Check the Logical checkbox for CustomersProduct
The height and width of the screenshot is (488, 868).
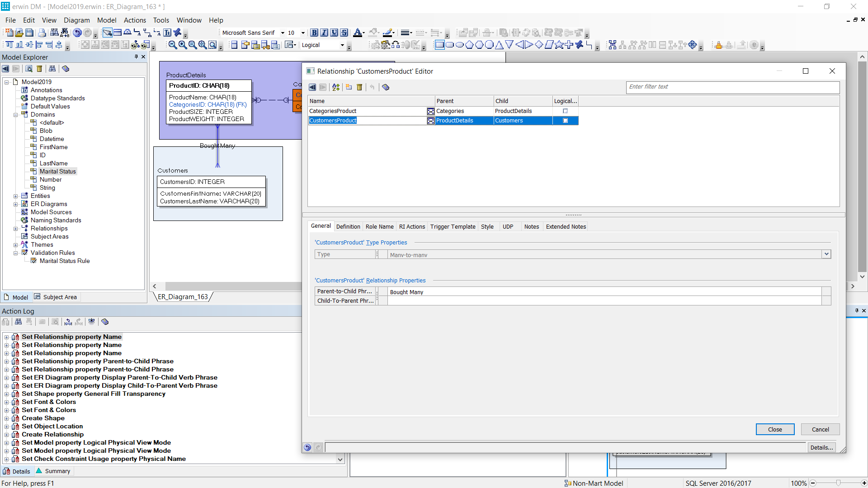(x=566, y=120)
